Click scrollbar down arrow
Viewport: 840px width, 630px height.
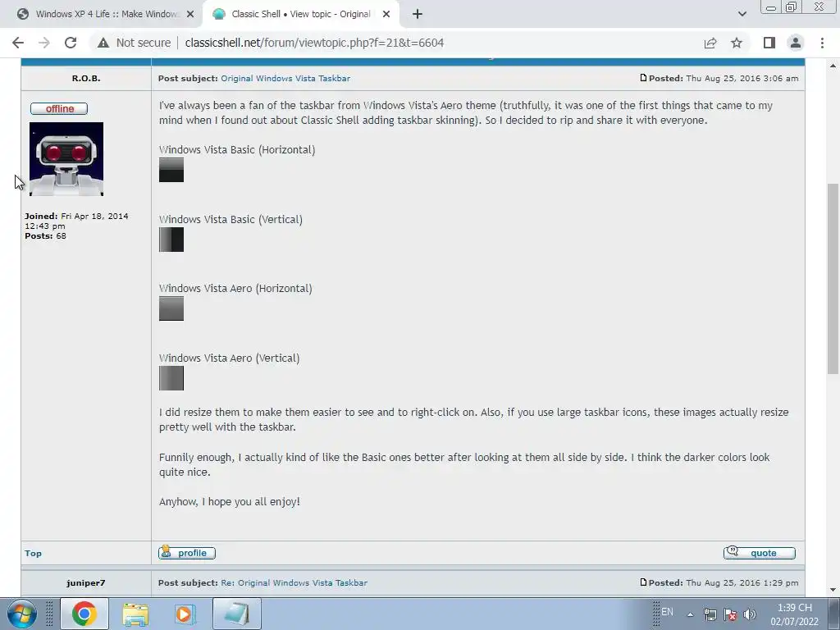pos(833,590)
